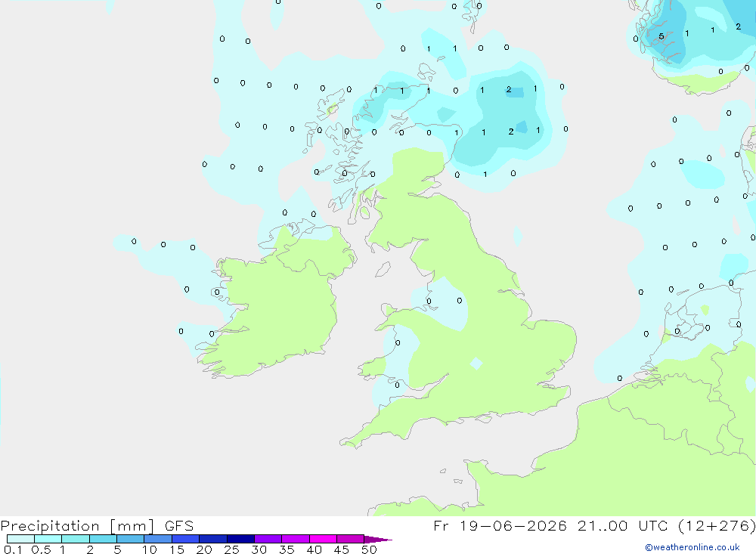Viewport: 756px width, 554px height.
Task: Click the 0.5 mm legend color box
Action: click(48, 539)
